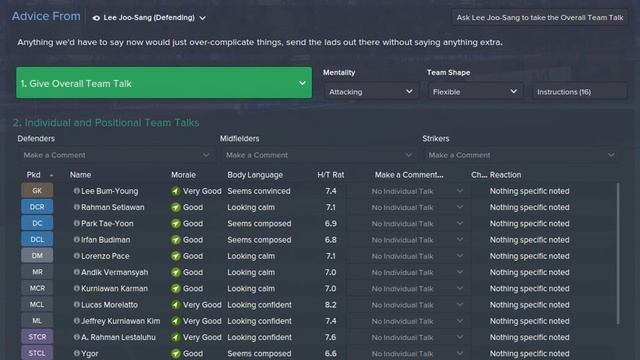Click the eye icon beside Lee Joo-Sang
The width and height of the screenshot is (640, 360).
96,18
